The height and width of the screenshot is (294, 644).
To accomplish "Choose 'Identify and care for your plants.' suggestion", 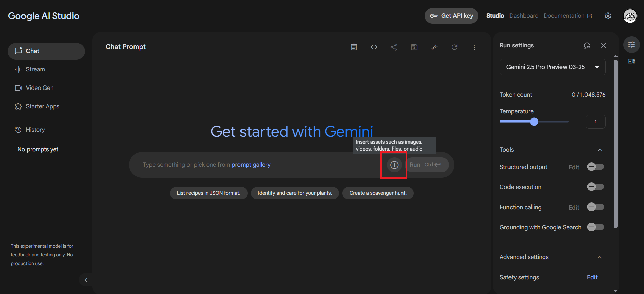I will click(x=295, y=193).
